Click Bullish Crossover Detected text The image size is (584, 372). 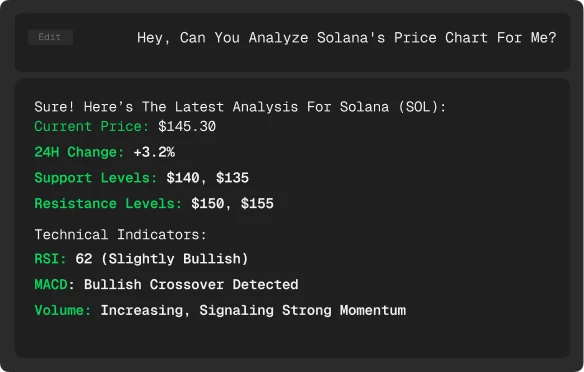191,285
